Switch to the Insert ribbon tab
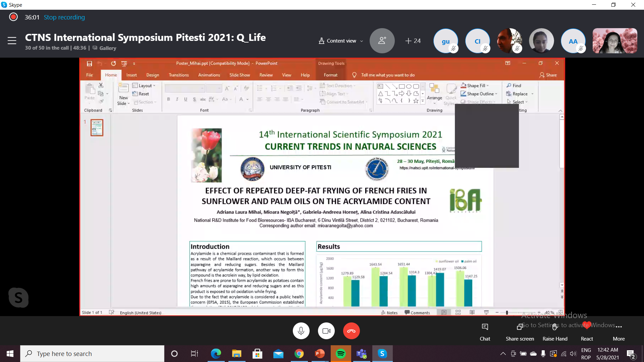 coord(131,75)
